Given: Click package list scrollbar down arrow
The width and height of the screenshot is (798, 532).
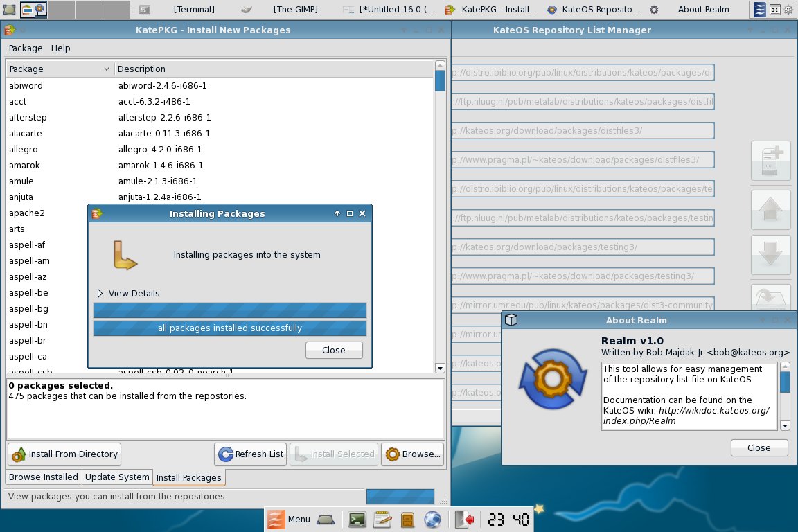Looking at the screenshot, I should point(441,368).
